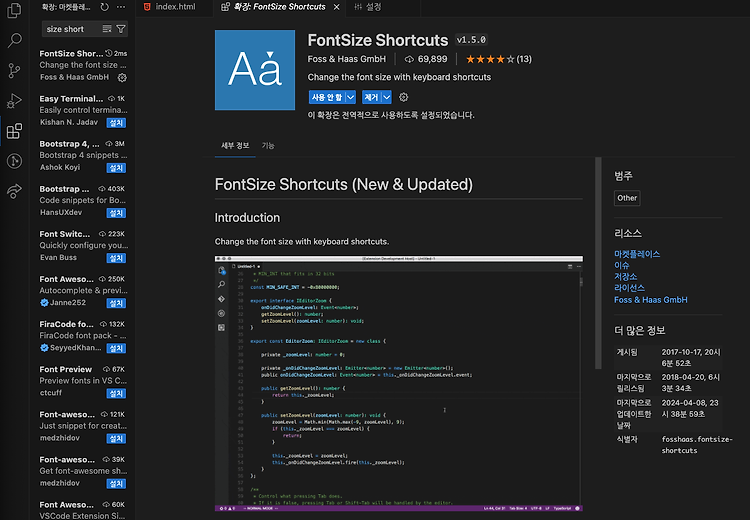
Task: Open the 마켓플레이스 resource link
Action: [x=637, y=254]
